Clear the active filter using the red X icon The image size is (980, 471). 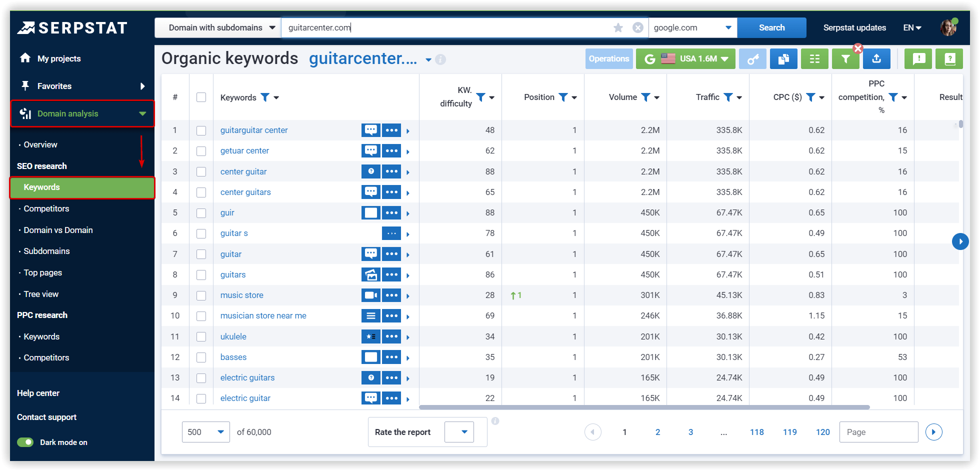(858, 48)
